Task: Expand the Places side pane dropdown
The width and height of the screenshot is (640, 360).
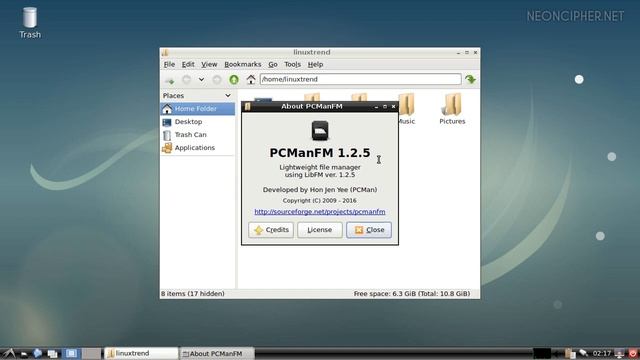Action: click(x=228, y=96)
